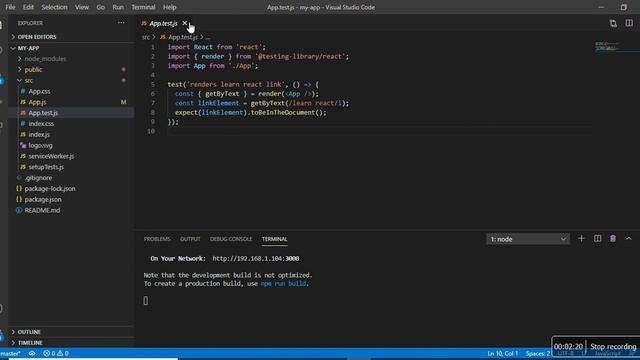
Task: Open the Terminal menu
Action: tap(143, 7)
